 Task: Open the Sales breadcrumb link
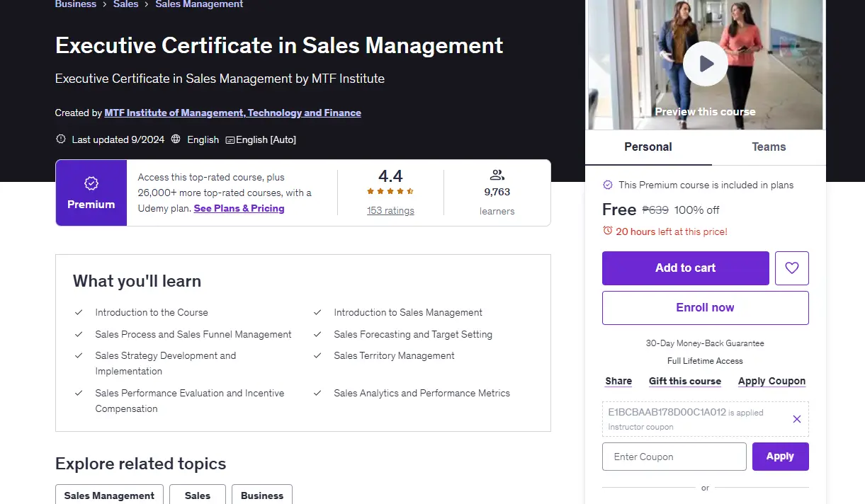pyautogui.click(x=126, y=4)
